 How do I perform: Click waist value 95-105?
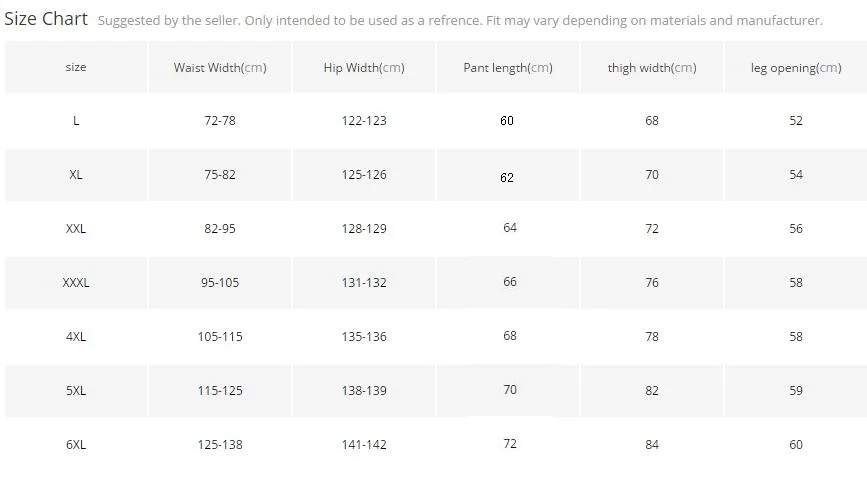[220, 282]
